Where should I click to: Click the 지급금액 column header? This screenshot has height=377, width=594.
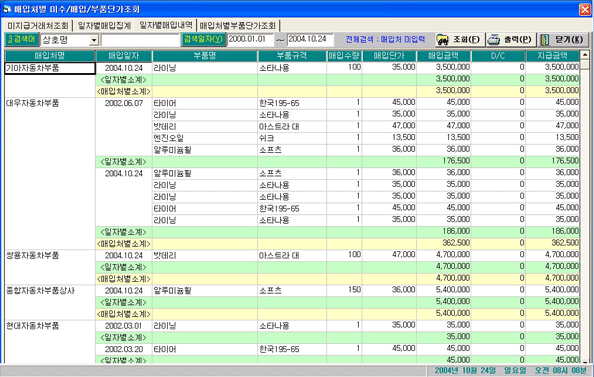click(552, 56)
